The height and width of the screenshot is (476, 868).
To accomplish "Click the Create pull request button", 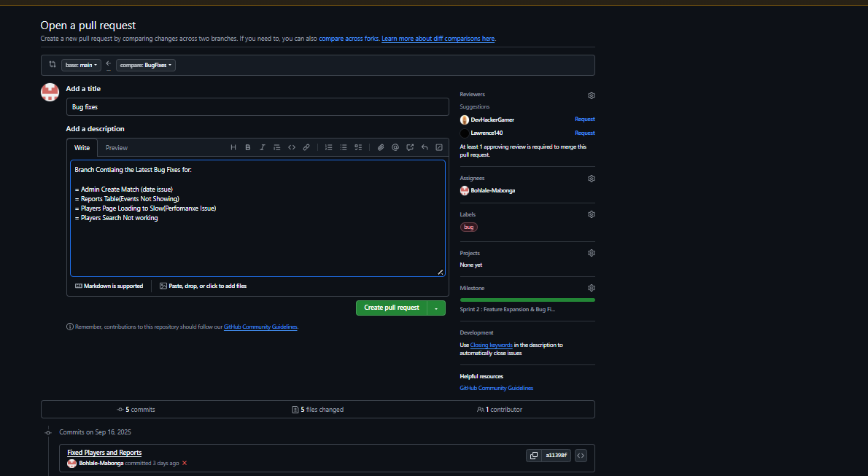I will (x=391, y=308).
